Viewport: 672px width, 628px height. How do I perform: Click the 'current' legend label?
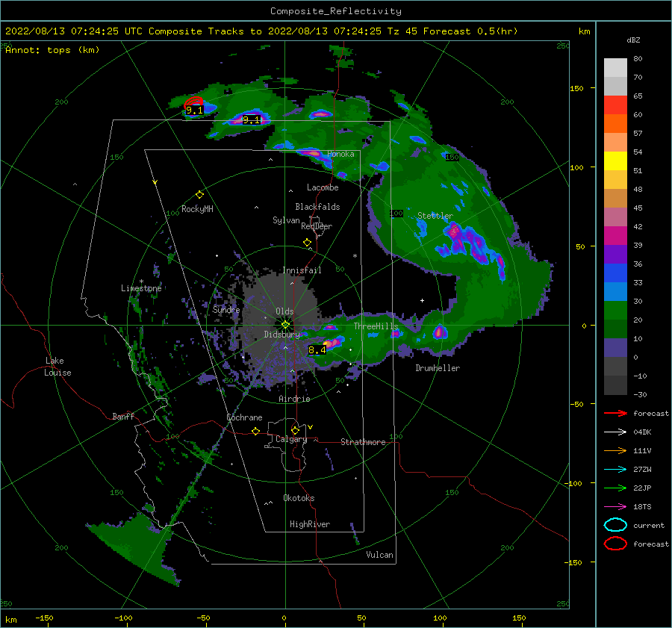[649, 526]
